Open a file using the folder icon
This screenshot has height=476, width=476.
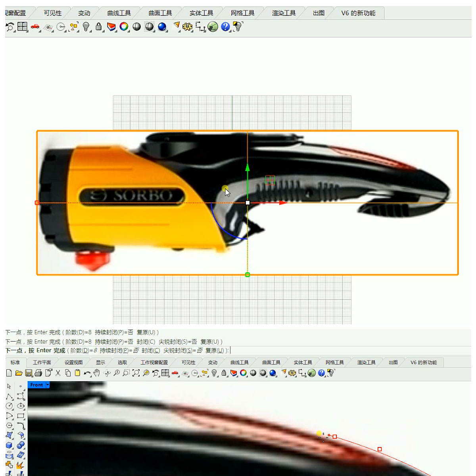(19, 373)
